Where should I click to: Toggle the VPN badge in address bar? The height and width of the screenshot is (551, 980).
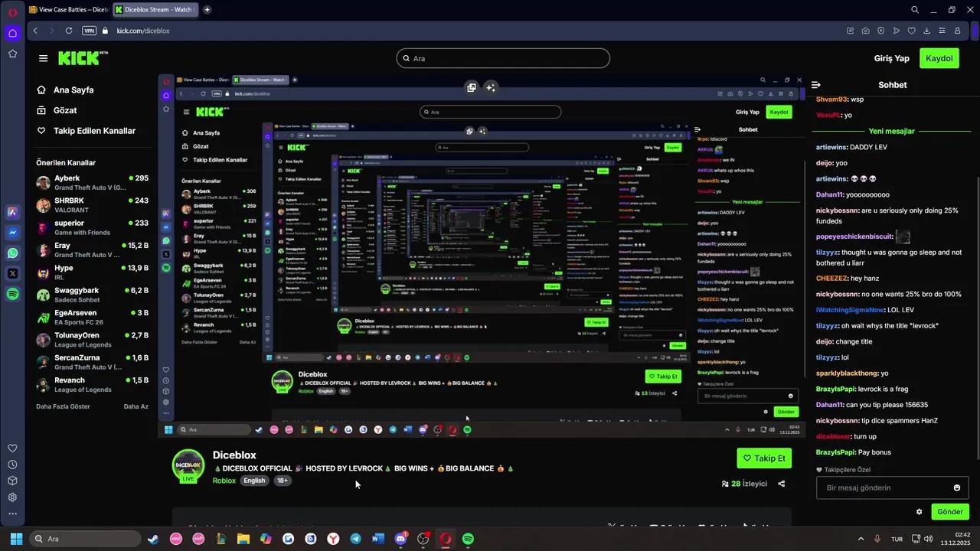[x=89, y=31]
